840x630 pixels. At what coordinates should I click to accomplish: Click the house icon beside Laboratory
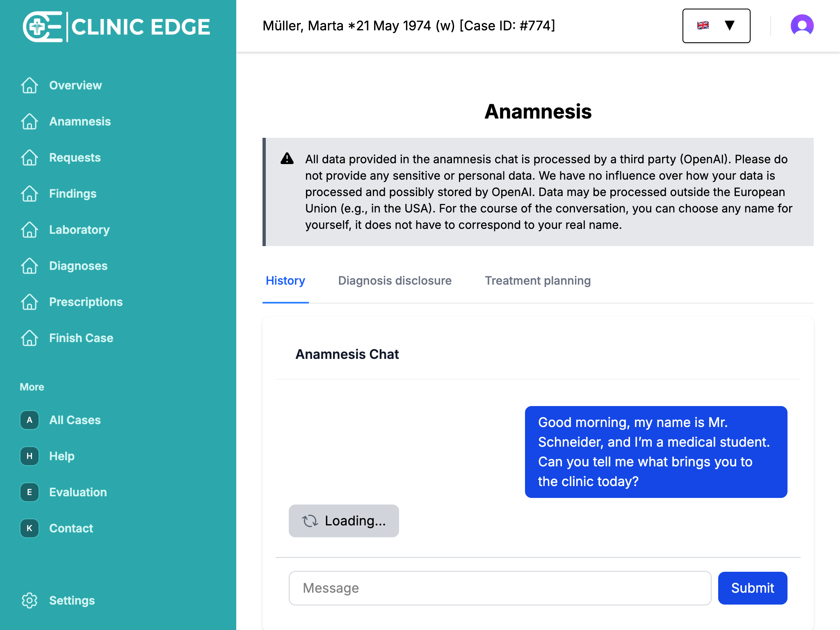30,230
